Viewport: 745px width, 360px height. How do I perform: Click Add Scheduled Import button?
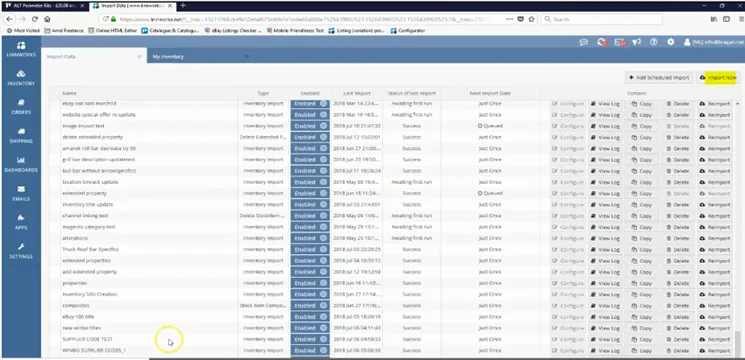tap(659, 77)
